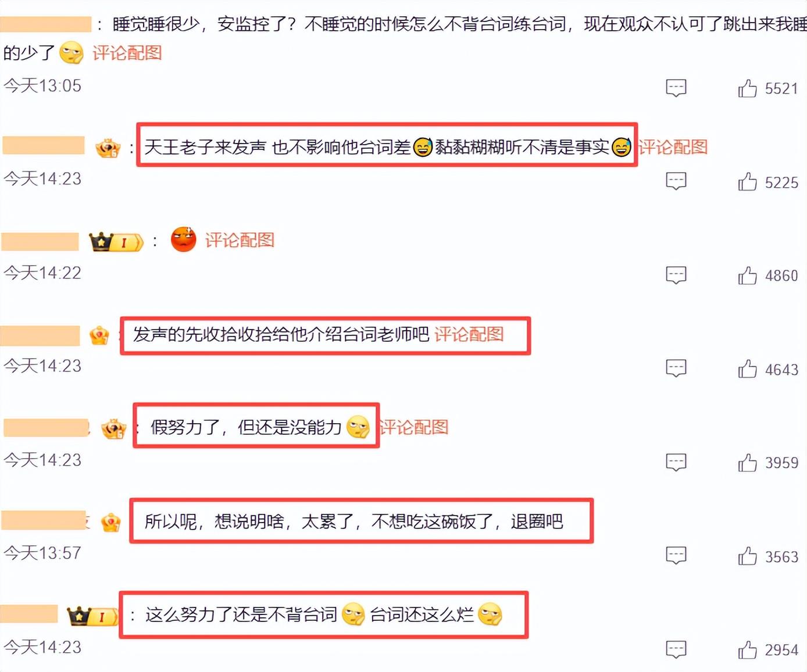This screenshot has width=807, height=672.
Task: Tap the thumbs-up showing 4643
Action: pyautogui.click(x=747, y=369)
